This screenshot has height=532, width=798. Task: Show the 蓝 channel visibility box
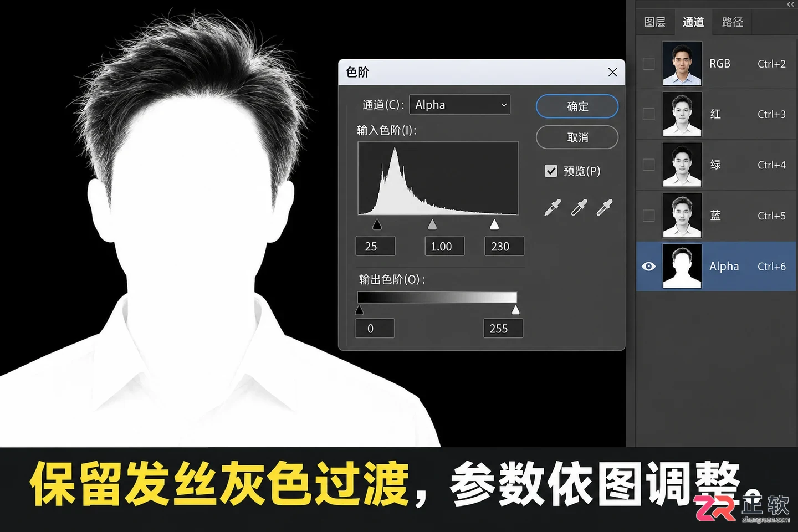point(648,216)
